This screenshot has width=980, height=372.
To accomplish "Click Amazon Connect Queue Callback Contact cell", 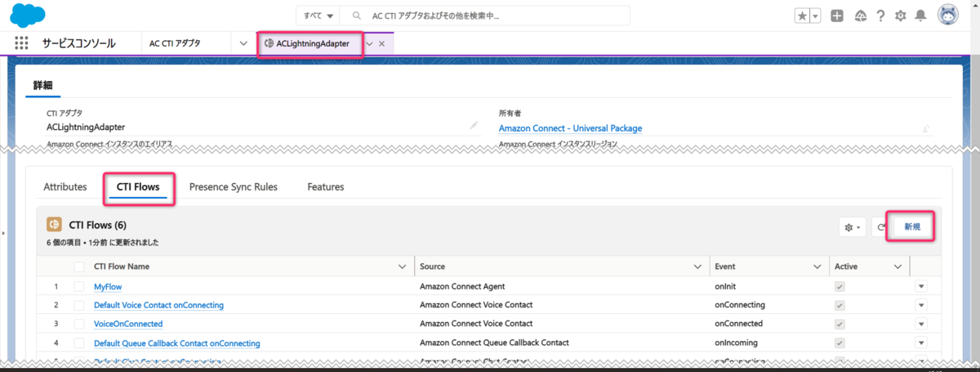I will click(x=494, y=343).
